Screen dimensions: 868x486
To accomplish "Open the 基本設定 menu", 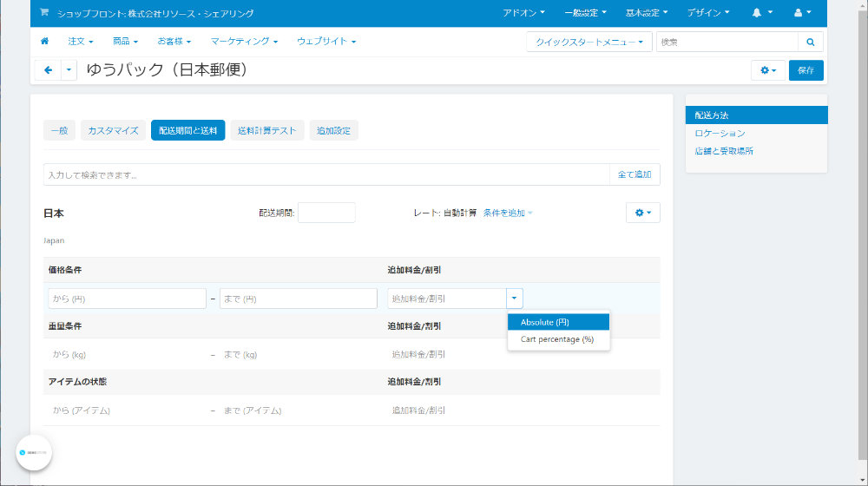I will (647, 13).
